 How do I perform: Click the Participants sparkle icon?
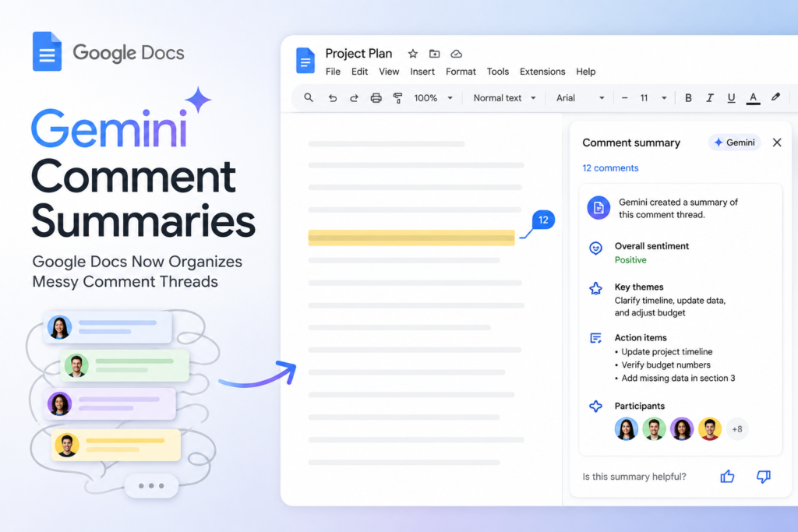pyautogui.click(x=595, y=407)
